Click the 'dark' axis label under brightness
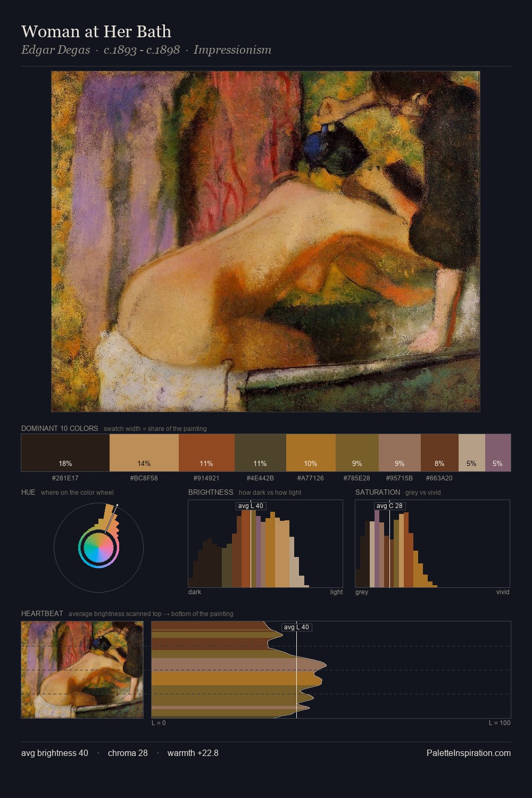The height and width of the screenshot is (798, 532). click(x=195, y=592)
